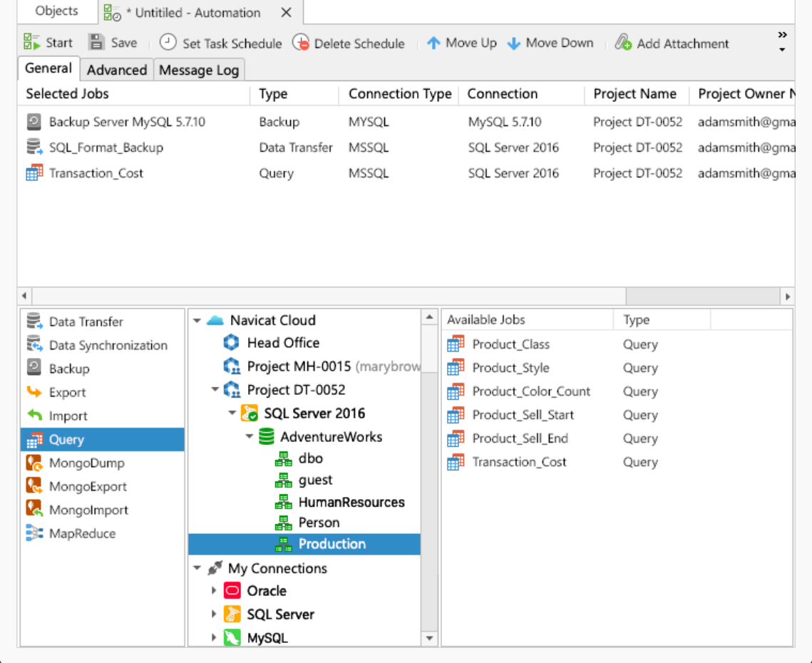Image resolution: width=812 pixels, height=663 pixels.
Task: Select the HumanResources schema
Action: [x=351, y=503]
